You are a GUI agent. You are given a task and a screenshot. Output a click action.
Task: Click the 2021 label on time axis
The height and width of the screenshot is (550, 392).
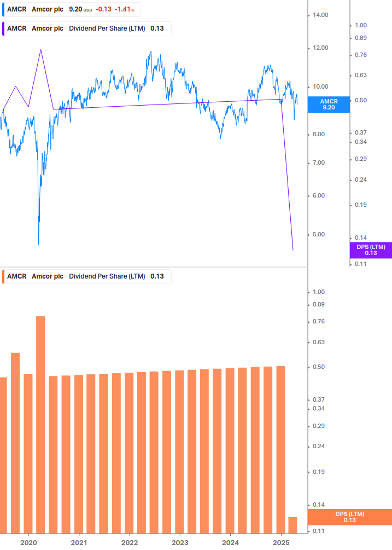click(x=79, y=543)
